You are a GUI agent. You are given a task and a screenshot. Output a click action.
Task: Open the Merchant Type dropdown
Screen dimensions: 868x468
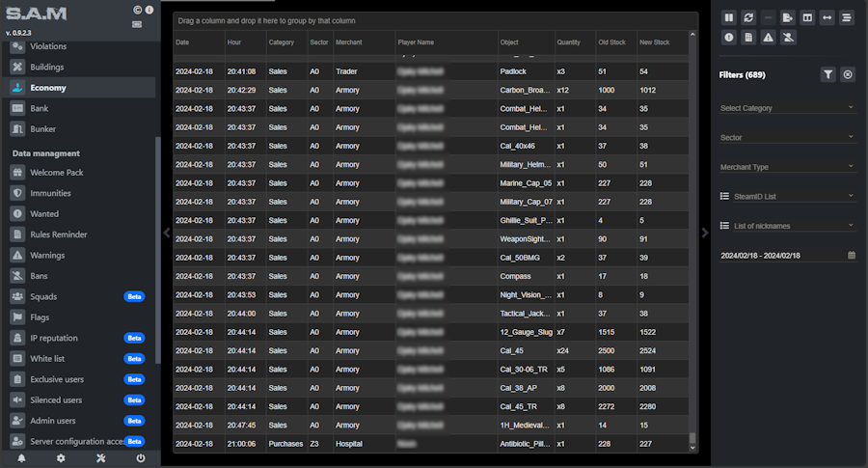(x=787, y=167)
